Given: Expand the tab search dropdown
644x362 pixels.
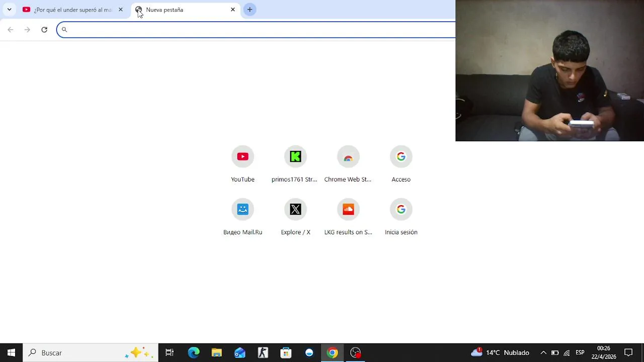Looking at the screenshot, I should (9, 10).
